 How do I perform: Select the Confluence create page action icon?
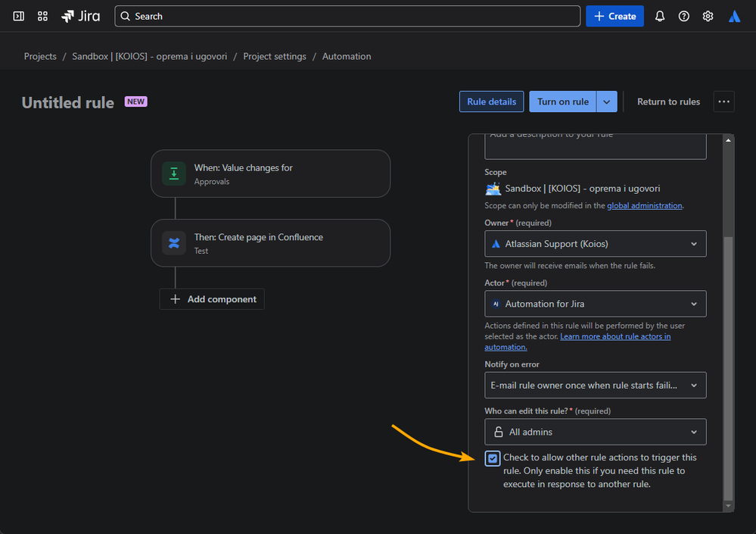[x=174, y=243]
